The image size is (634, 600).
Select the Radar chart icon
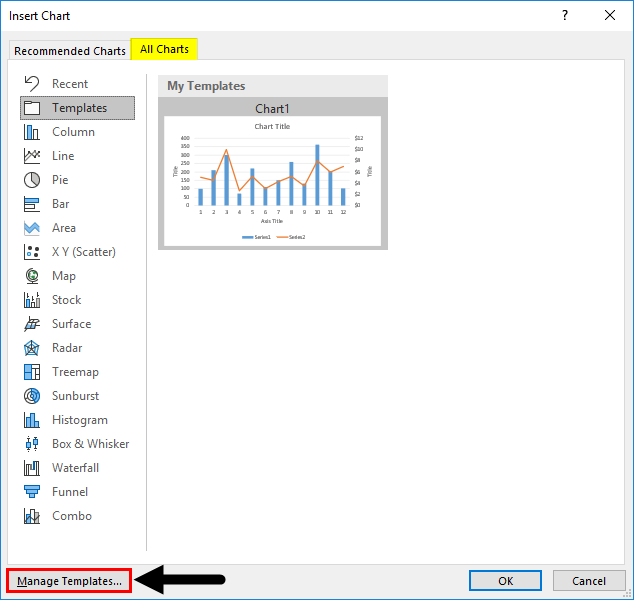[x=32, y=348]
